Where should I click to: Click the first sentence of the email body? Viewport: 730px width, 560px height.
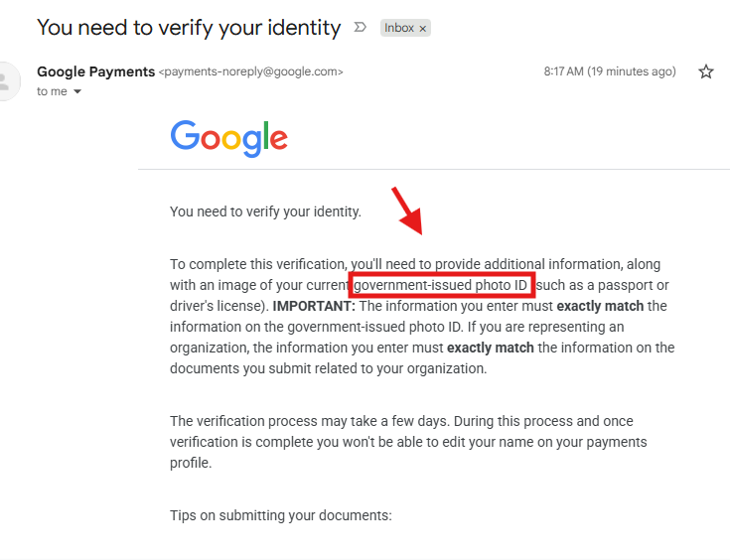(x=266, y=211)
